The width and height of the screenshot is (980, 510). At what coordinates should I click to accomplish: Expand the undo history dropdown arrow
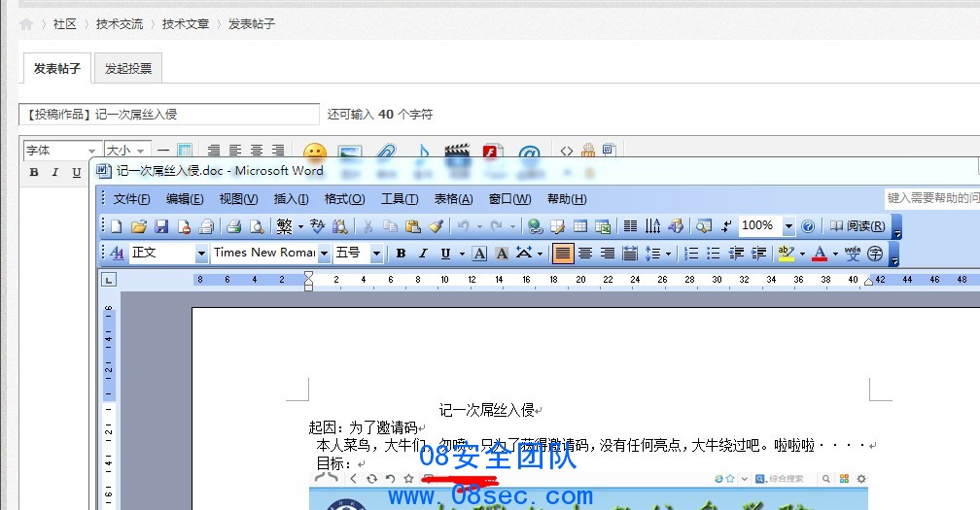pos(479,226)
